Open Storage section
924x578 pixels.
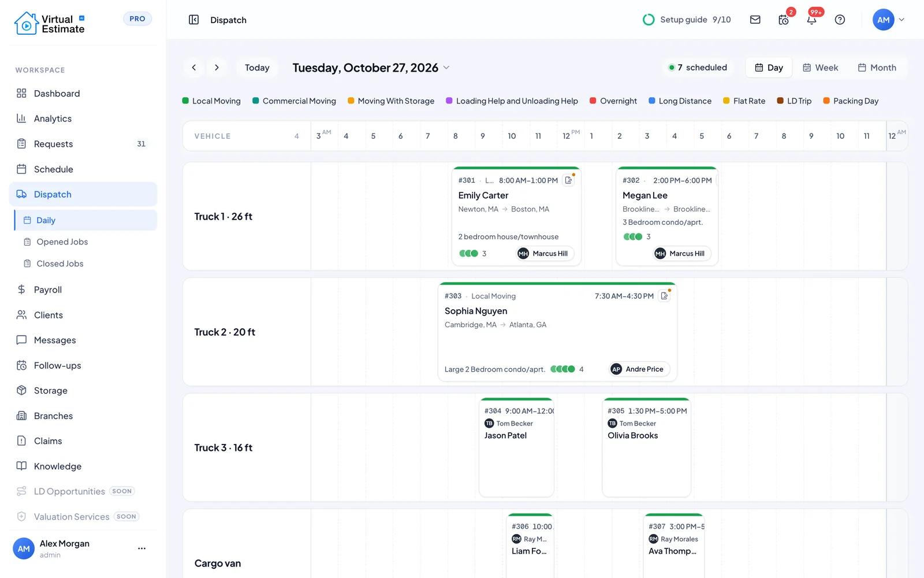point(83,391)
